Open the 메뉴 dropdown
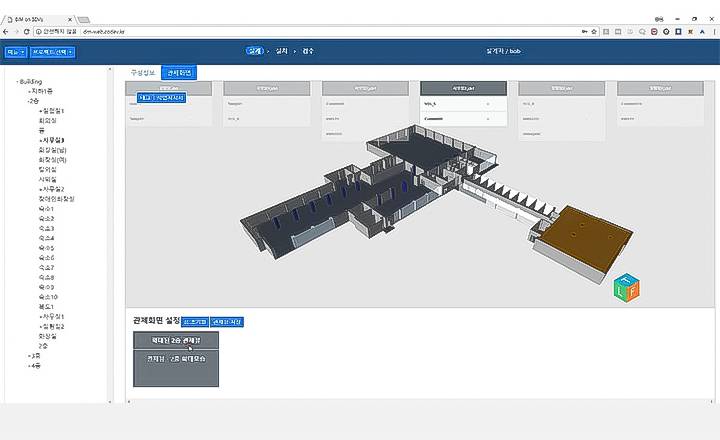 [x=15, y=51]
